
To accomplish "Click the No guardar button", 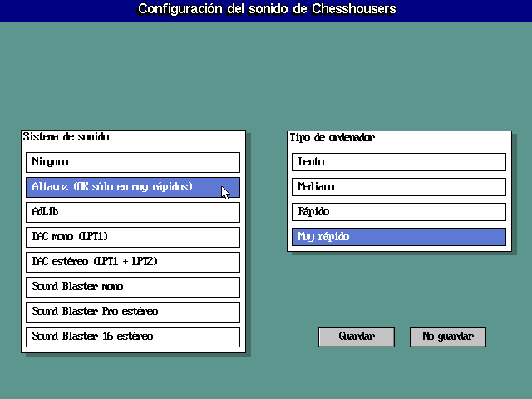I will pyautogui.click(x=448, y=337).
